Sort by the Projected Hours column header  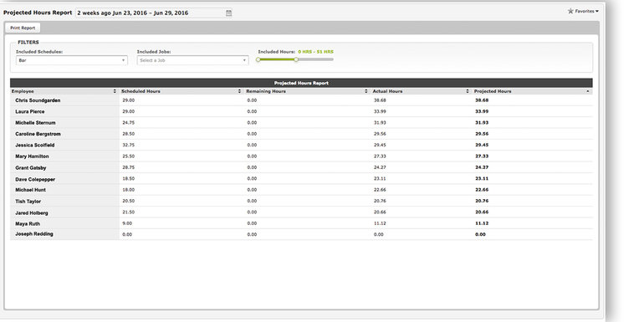532,91
